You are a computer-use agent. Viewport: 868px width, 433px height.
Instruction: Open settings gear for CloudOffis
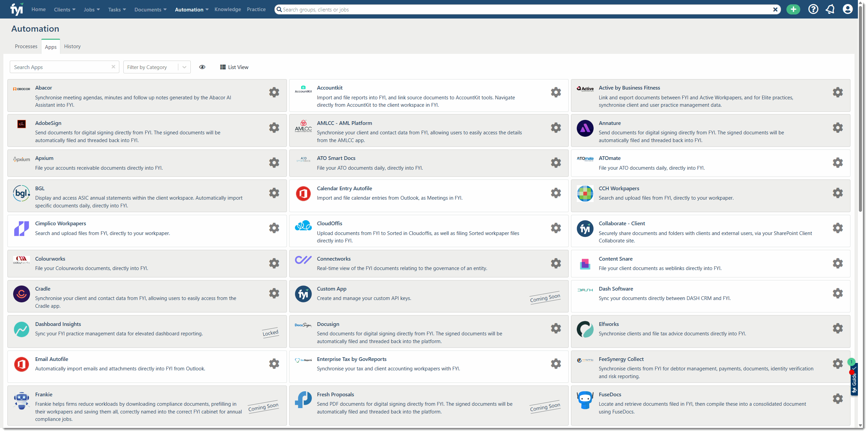556,228
